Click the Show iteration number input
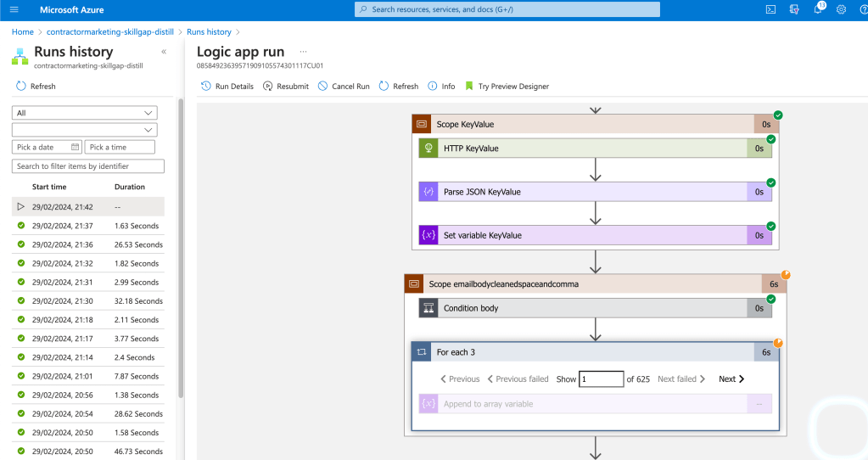This screenshot has height=460, width=868. pyautogui.click(x=602, y=379)
